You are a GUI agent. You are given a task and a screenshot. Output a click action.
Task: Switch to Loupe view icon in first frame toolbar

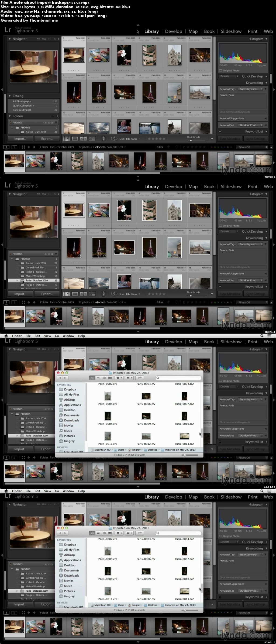tap(75, 139)
